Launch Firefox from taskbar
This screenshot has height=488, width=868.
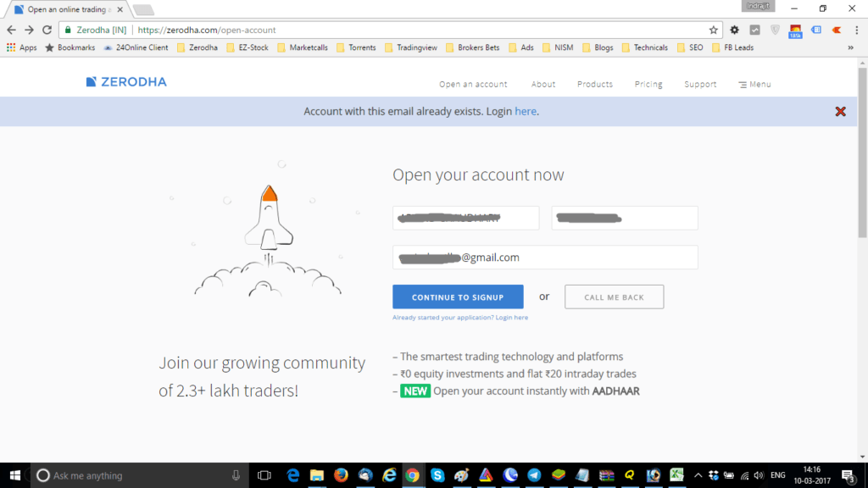341,475
